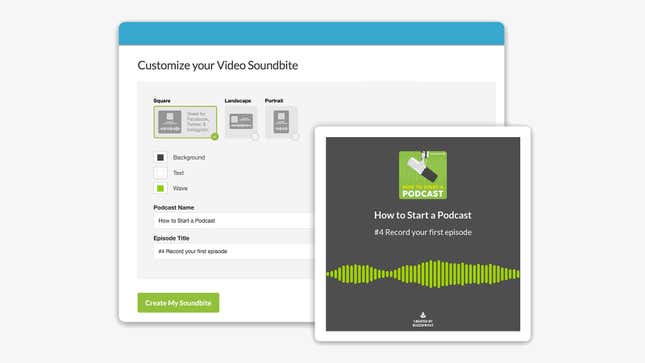
Task: Click the 'Customize your Video Soundbite' heading
Action: [x=218, y=65]
